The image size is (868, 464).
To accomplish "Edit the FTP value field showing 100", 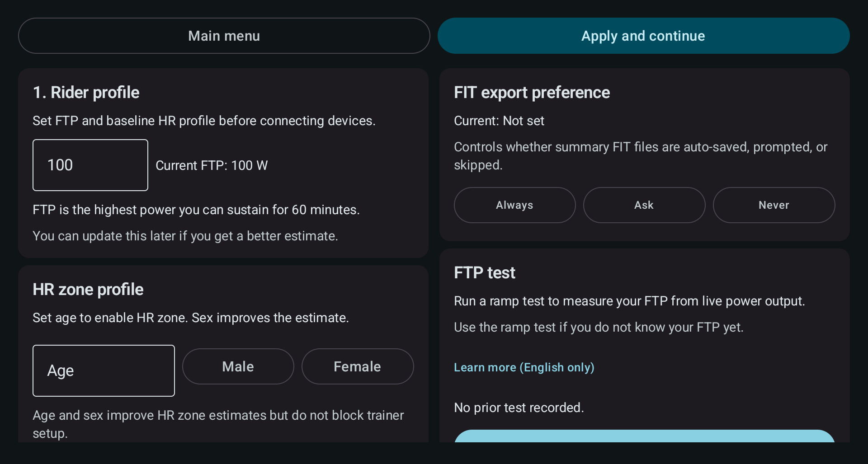I will point(90,165).
